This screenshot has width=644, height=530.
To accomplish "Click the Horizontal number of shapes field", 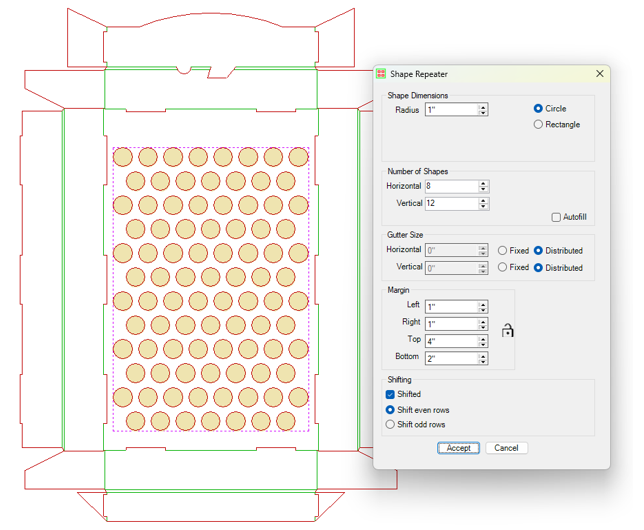I will [451, 186].
